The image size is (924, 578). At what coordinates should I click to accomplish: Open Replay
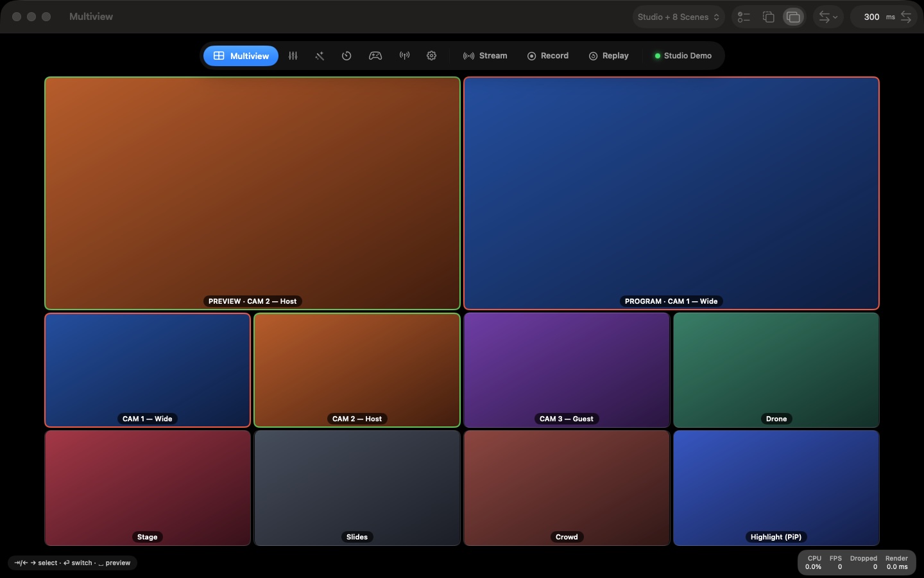[609, 56]
